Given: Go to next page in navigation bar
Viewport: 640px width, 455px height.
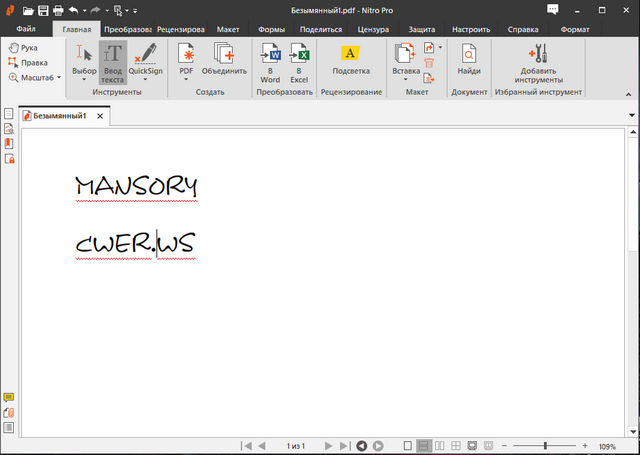Looking at the screenshot, I should pyautogui.click(x=328, y=445).
